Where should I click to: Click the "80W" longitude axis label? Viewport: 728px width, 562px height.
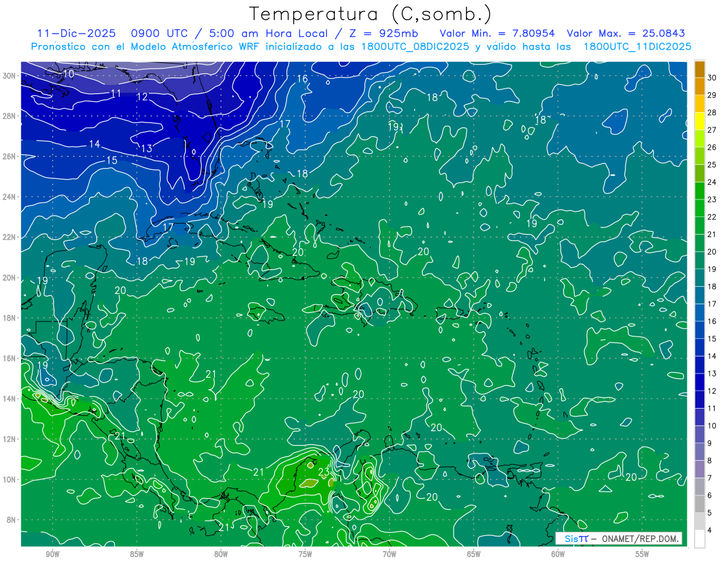click(x=221, y=554)
